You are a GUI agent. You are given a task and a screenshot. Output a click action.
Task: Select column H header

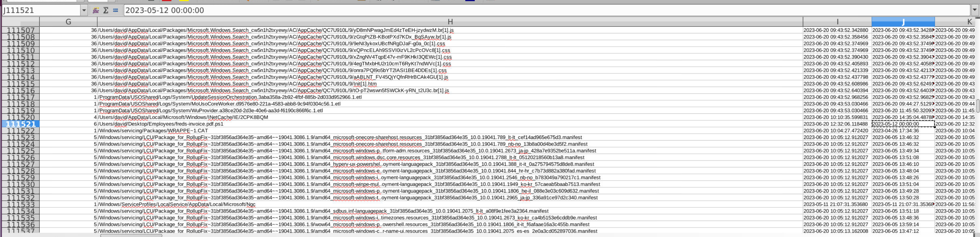point(450,22)
